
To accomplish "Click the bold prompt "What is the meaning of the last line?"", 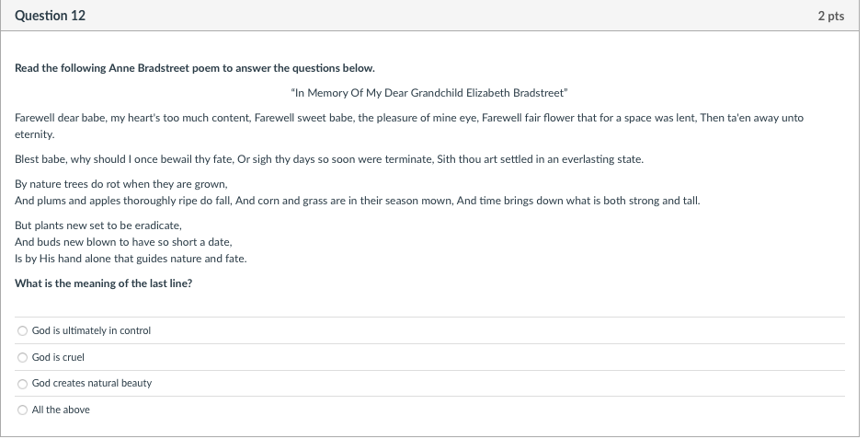I will (104, 283).
